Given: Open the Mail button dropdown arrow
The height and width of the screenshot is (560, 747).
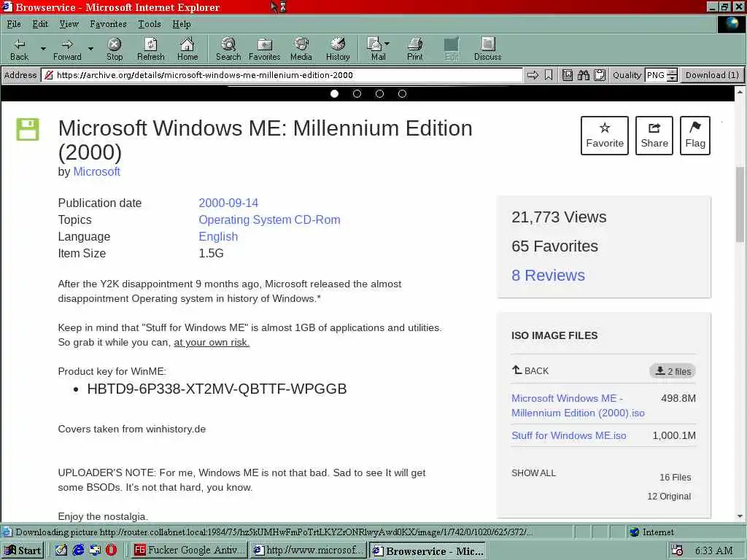Looking at the screenshot, I should tap(387, 44).
